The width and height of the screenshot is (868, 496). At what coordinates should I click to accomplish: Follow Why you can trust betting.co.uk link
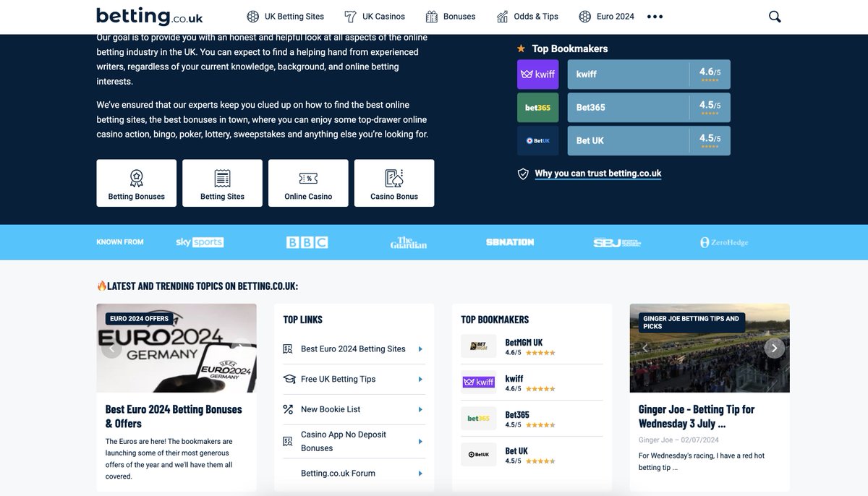[597, 174]
